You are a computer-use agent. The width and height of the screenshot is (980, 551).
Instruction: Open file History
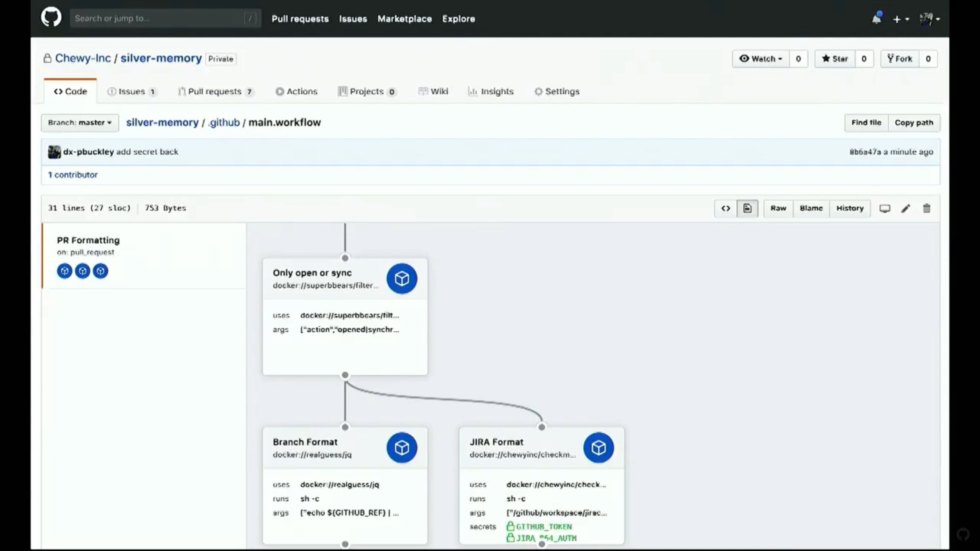pos(850,209)
